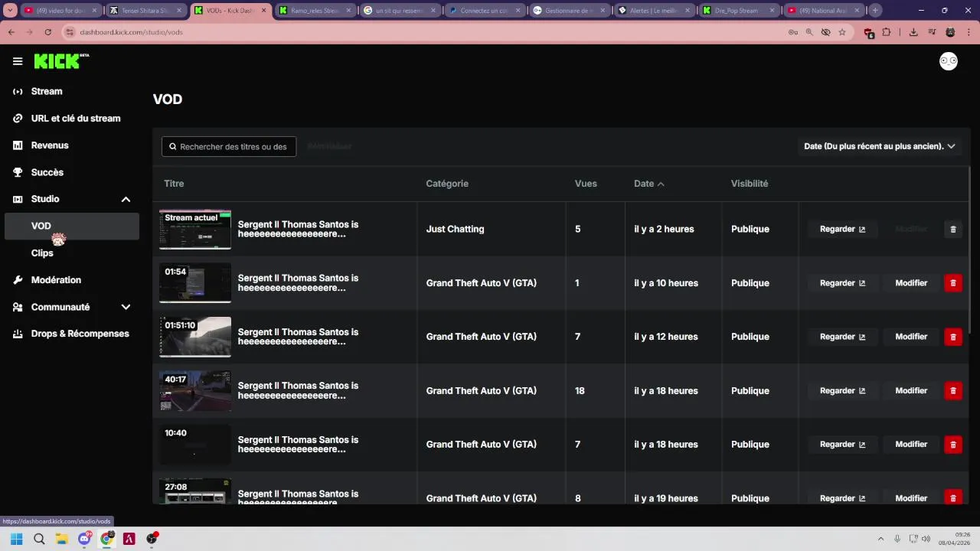This screenshot has width=980, height=551.
Task: Open the browser extensions puzzle icon
Action: click(887, 32)
